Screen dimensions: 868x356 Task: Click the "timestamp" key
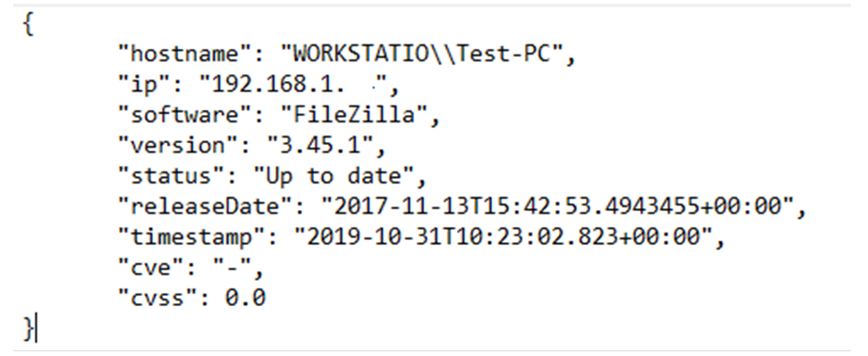pos(199,236)
